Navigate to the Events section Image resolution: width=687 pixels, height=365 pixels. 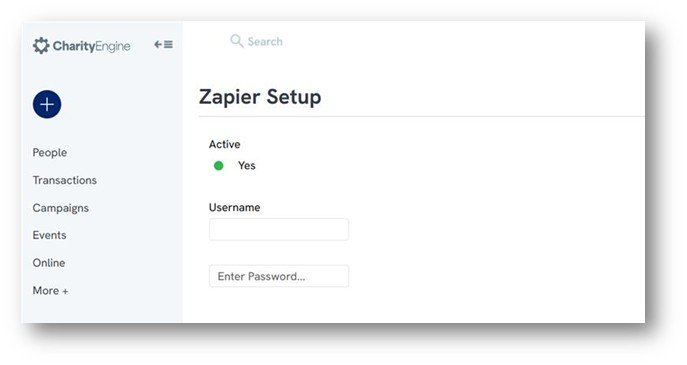tap(50, 235)
